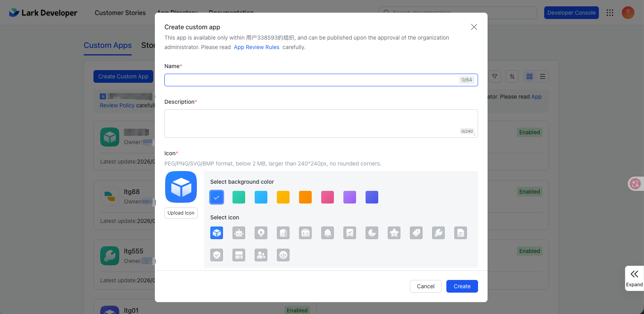Pick the orange background color swatch
Screen dimensions: 644x314
coord(305,197)
